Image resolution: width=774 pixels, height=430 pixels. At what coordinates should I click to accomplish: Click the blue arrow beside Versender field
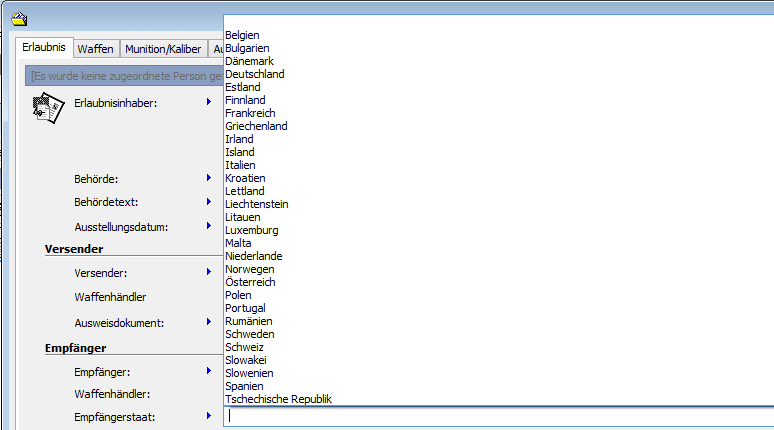[209, 272]
